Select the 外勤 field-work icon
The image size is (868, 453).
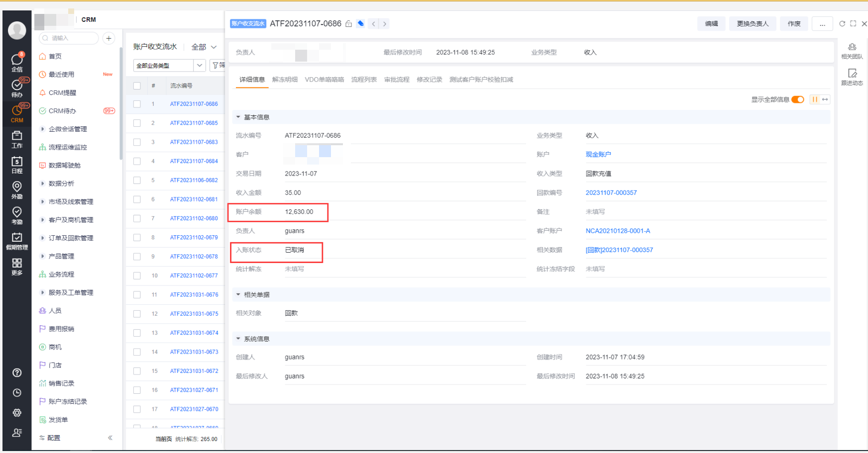[17, 190]
